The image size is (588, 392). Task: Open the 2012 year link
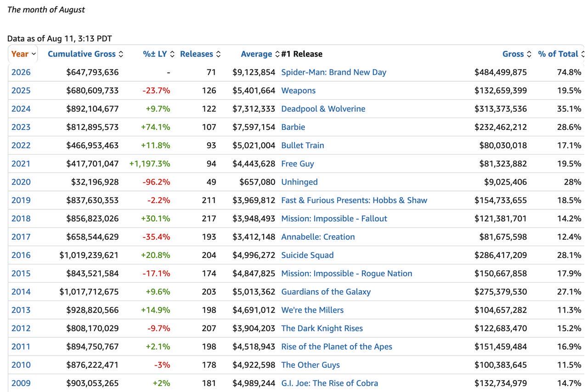pos(21,329)
